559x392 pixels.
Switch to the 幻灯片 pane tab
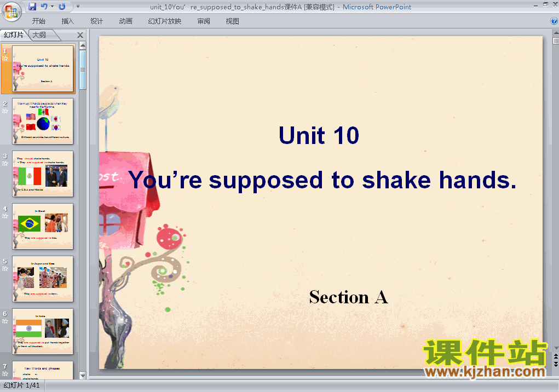[x=14, y=35]
